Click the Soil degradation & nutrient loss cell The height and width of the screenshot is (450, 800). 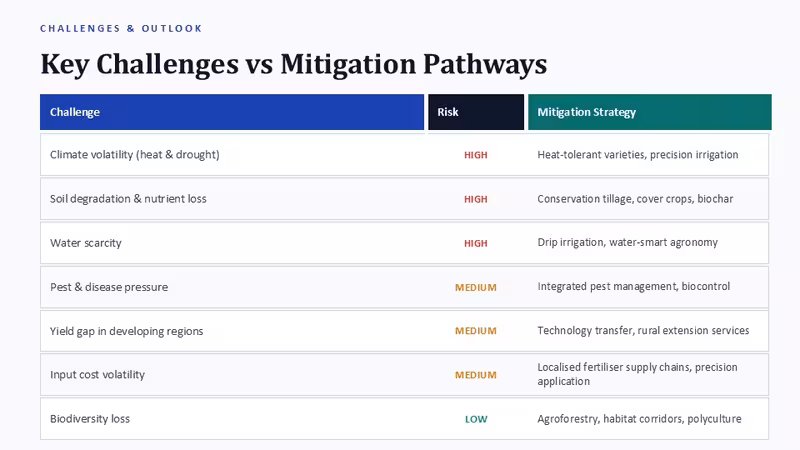coord(128,199)
